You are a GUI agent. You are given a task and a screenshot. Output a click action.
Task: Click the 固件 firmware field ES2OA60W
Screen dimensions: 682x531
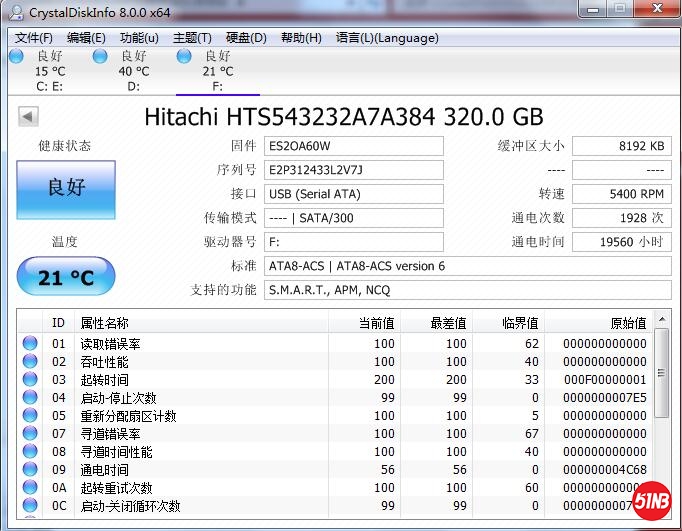(354, 146)
